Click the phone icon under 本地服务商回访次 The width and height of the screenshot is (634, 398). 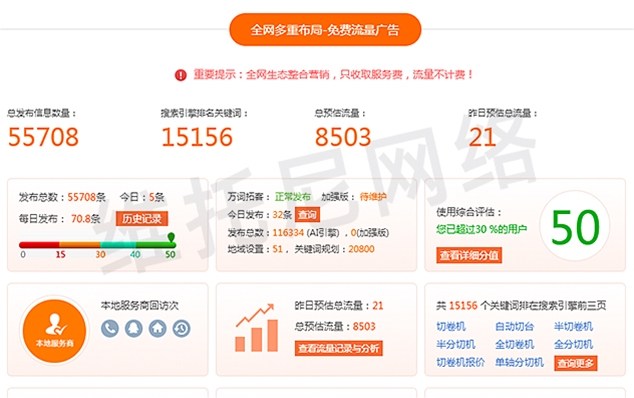click(x=110, y=328)
